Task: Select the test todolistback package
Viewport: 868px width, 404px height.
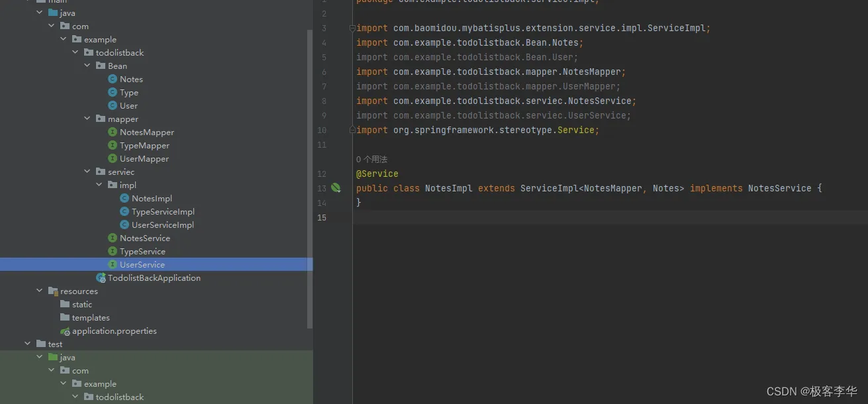Action: click(x=120, y=397)
